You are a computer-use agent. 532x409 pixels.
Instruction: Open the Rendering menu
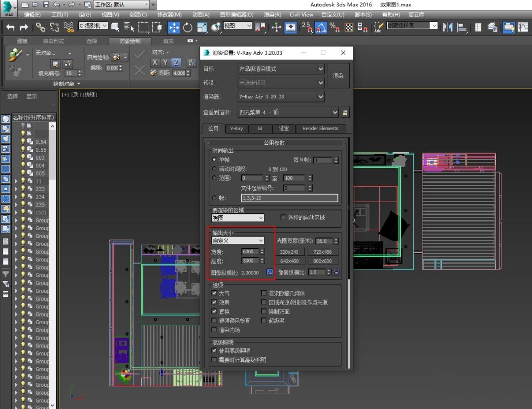point(272,15)
